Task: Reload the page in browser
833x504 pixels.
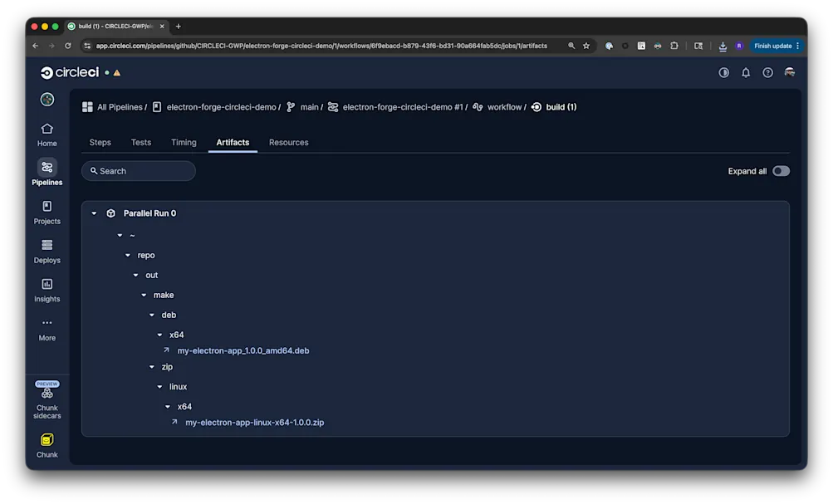Action: (x=68, y=46)
